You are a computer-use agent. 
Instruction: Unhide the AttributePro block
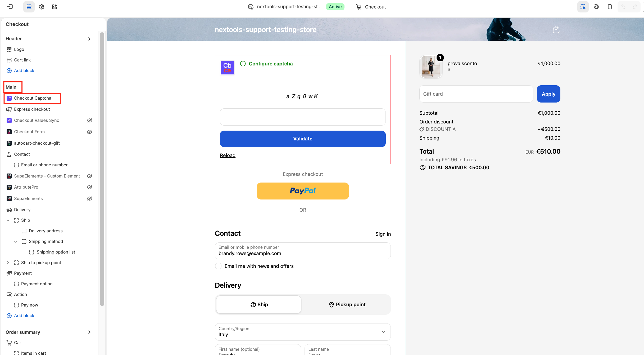tap(90, 187)
